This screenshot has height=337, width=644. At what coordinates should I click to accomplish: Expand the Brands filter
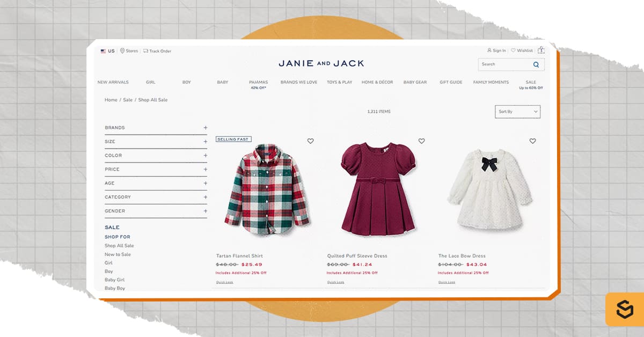coord(156,128)
